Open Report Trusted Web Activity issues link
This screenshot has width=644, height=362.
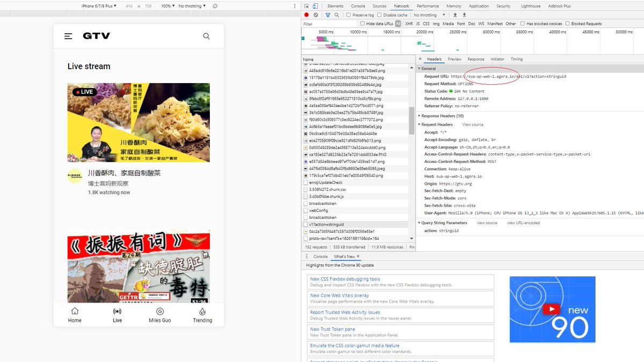[x=345, y=312]
